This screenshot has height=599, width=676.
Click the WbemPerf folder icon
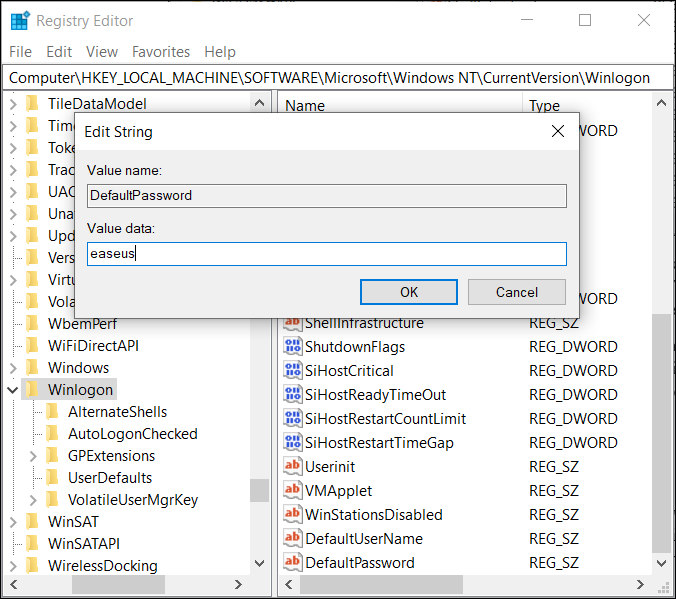pos(32,323)
